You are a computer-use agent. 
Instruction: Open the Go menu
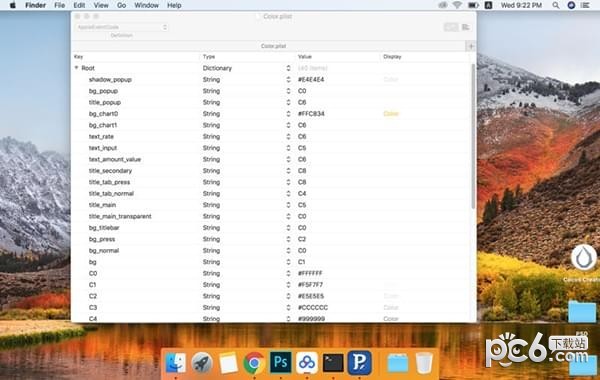tap(122, 5)
